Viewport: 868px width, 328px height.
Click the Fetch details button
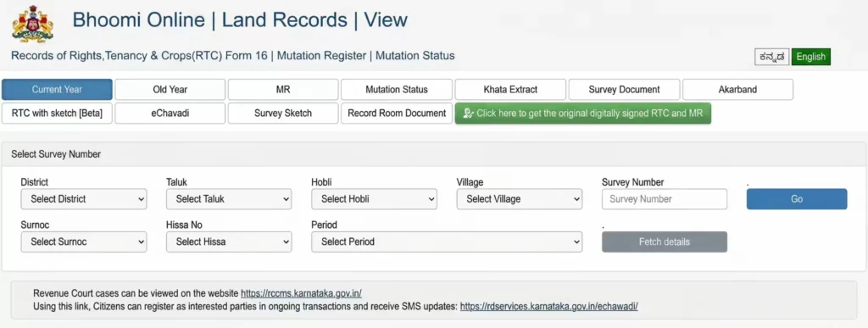[665, 242]
